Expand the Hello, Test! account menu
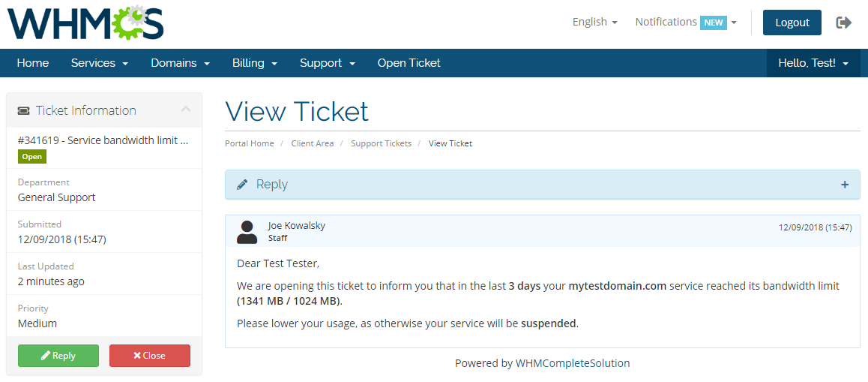868x382 pixels. (813, 63)
